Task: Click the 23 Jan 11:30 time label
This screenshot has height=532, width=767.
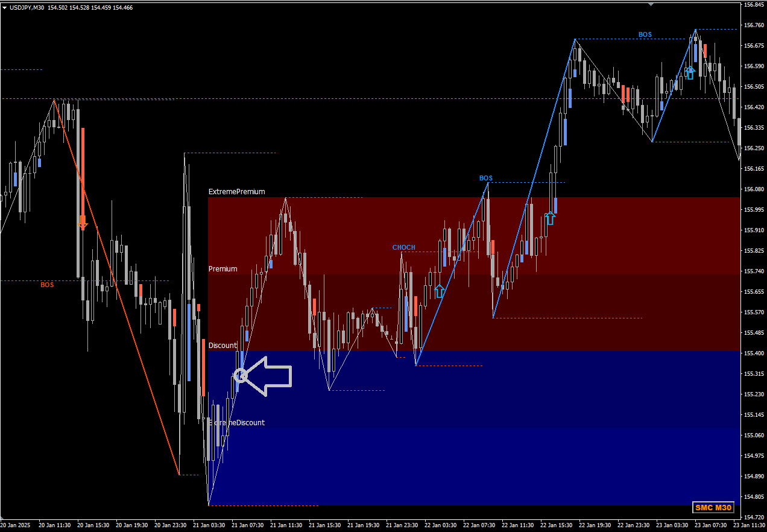Action: click(750, 525)
